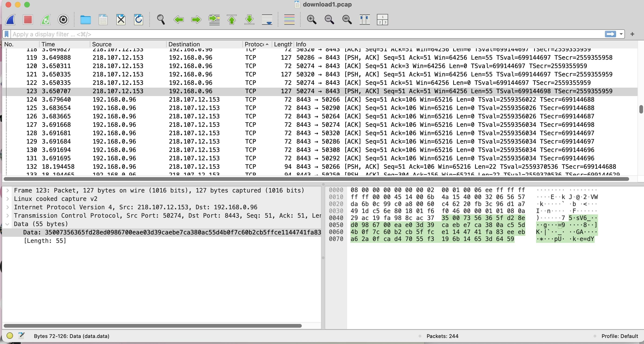
Task: Expand the Transmission Control Protocol section
Action: [x=8, y=216]
